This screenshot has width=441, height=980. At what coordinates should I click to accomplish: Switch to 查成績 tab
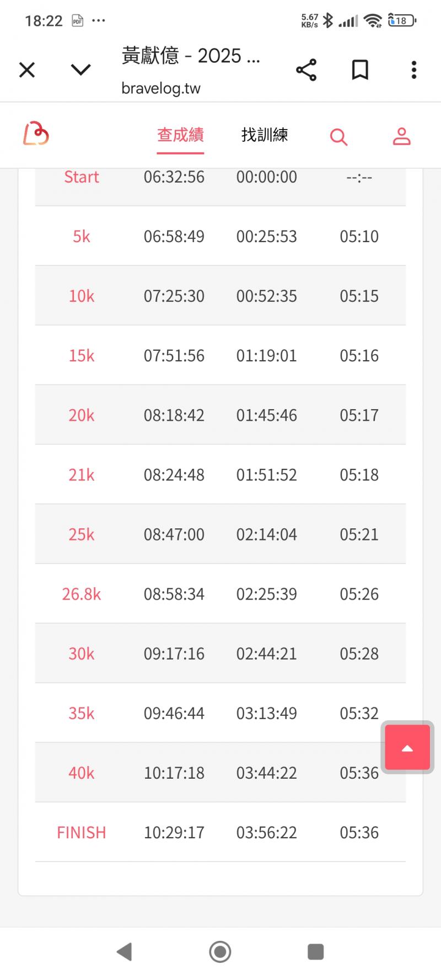coord(180,135)
